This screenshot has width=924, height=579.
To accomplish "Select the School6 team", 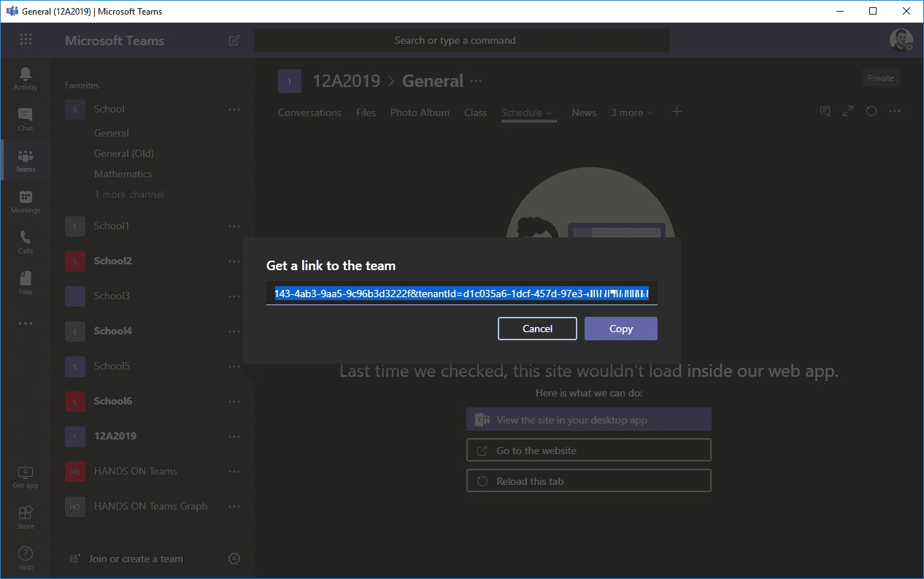I will (113, 401).
